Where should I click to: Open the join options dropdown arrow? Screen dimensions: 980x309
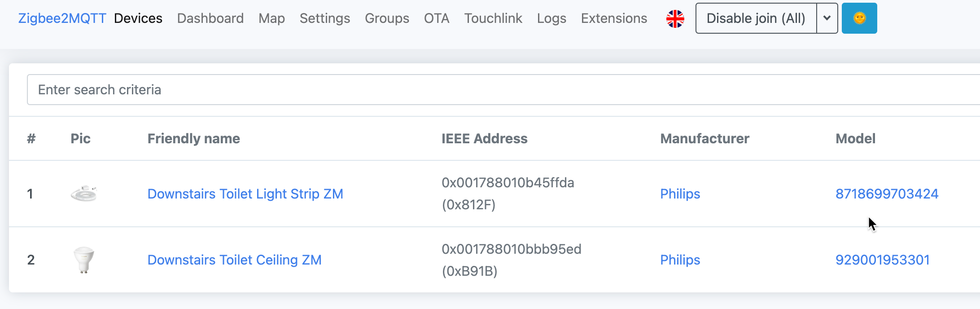[827, 18]
